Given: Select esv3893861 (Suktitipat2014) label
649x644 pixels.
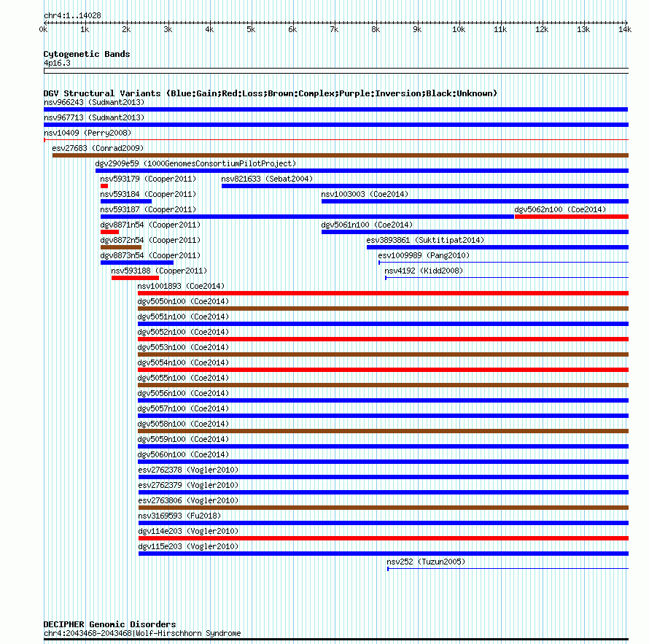Looking at the screenshot, I should pos(425,240).
